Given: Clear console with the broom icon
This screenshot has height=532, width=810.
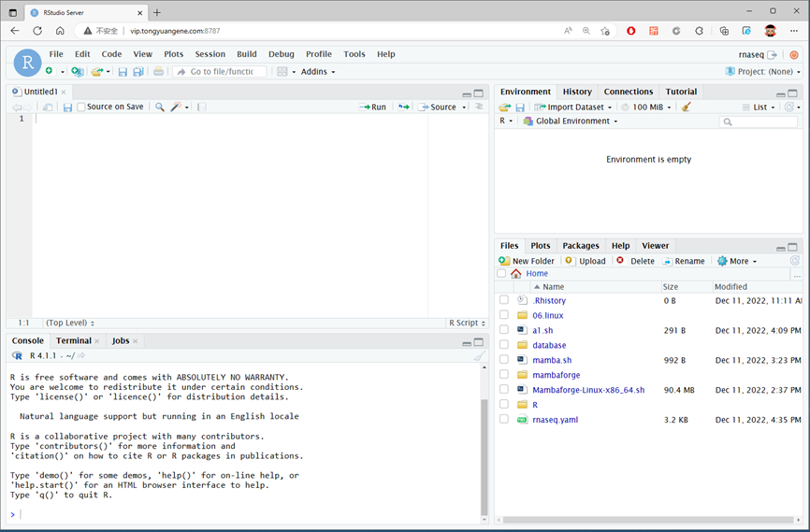Looking at the screenshot, I should [480, 356].
